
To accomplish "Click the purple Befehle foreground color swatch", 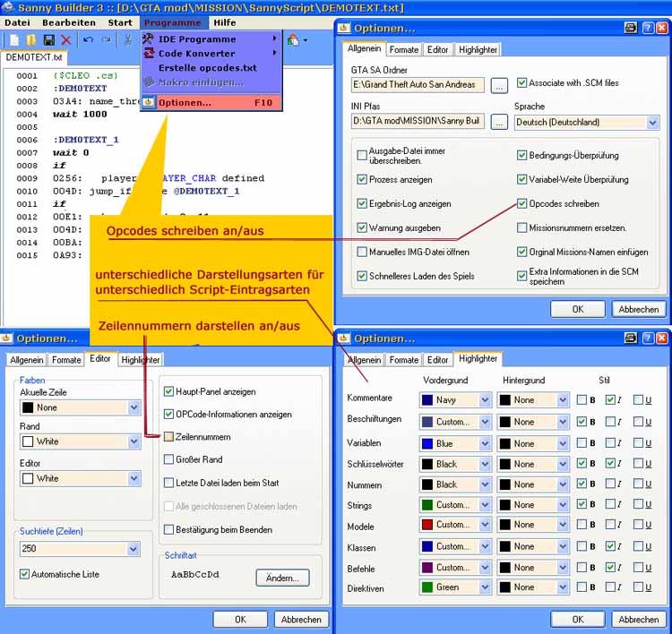I will tap(427, 567).
